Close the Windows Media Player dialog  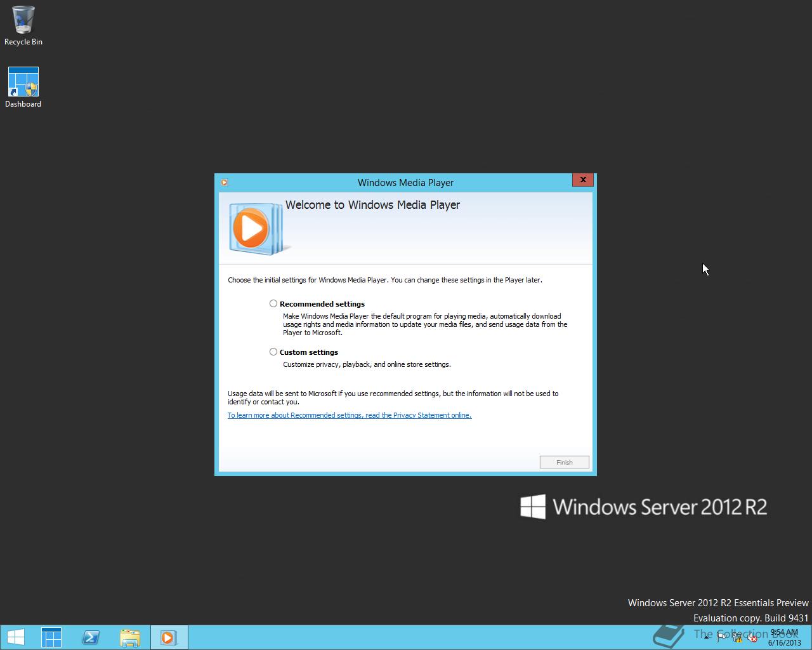(583, 180)
